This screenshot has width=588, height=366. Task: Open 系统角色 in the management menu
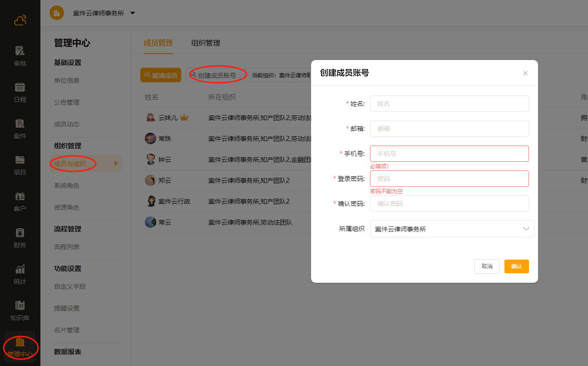point(67,186)
